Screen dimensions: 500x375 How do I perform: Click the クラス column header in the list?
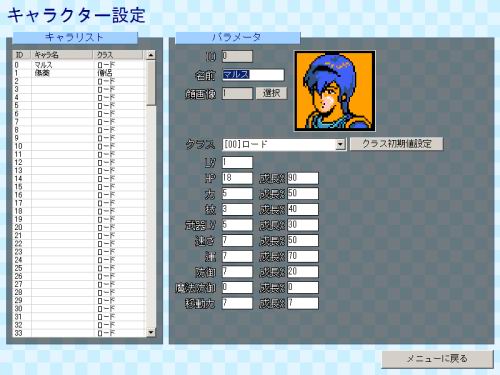tap(118, 55)
